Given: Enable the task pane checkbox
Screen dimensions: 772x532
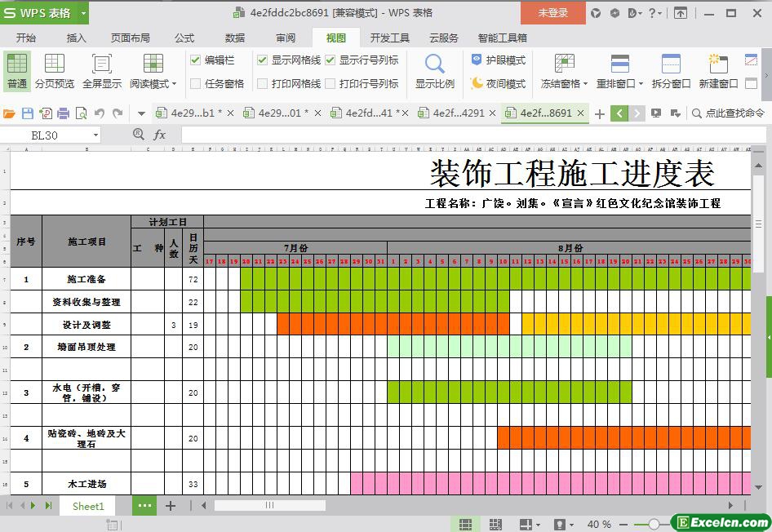Looking at the screenshot, I should (196, 83).
